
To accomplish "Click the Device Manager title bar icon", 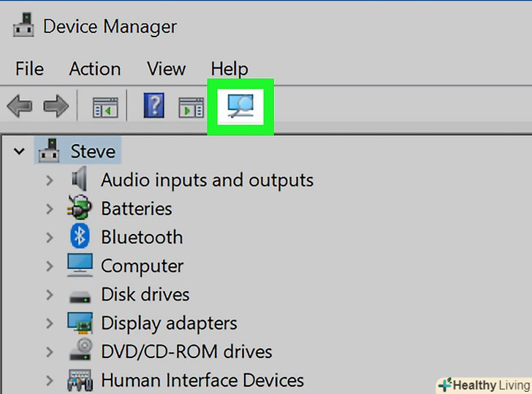I will tap(24, 28).
